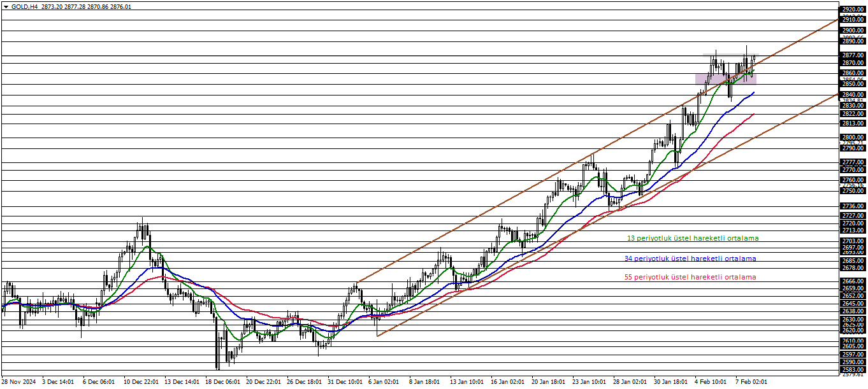Click the 2685.00 price level label

coord(853,260)
